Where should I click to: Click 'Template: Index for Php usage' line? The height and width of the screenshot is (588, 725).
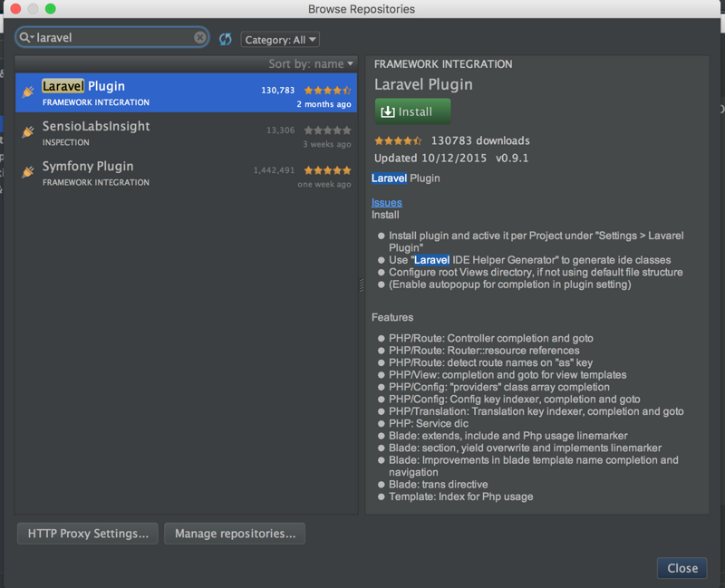(461, 496)
